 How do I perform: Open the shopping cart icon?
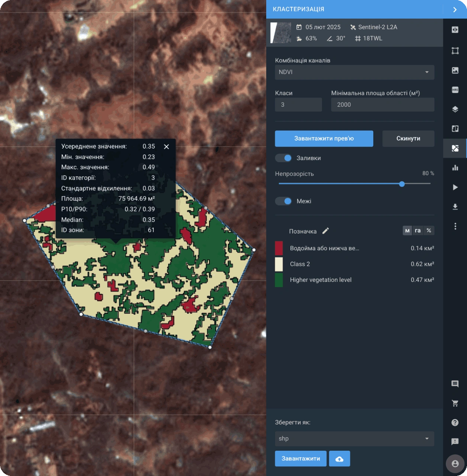455,403
